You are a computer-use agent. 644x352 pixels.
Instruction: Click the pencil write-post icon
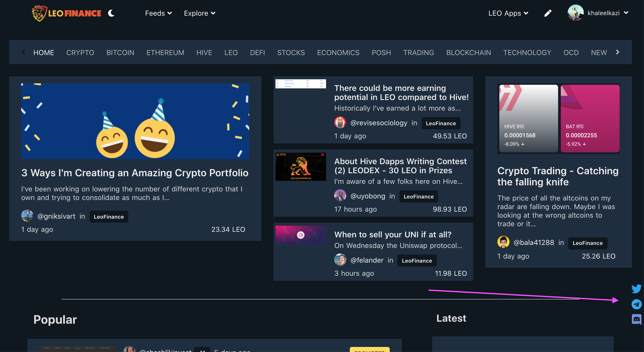click(548, 13)
